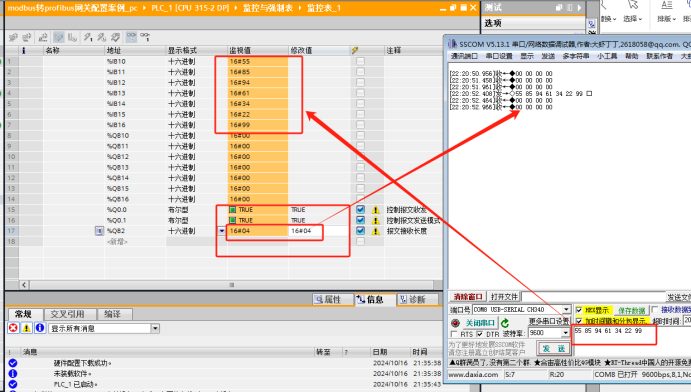Viewport: 691px width, 392px height.
Task: Click SSCOM red port status indicator
Action: [456, 323]
